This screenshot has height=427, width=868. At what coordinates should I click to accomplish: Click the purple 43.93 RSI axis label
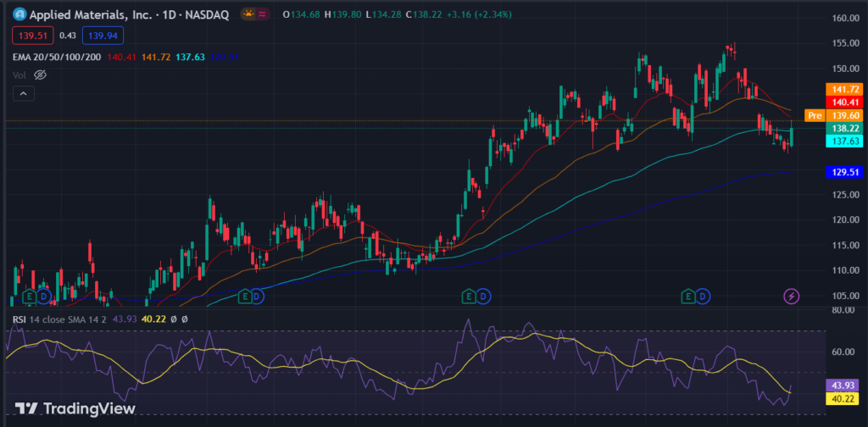point(842,385)
